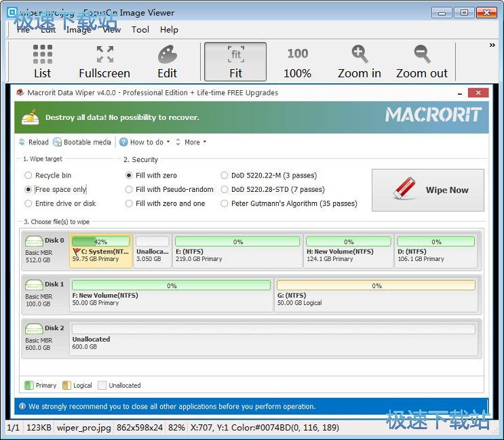504x440 pixels.
Task: Open the Edit palette tool
Action: (167, 55)
